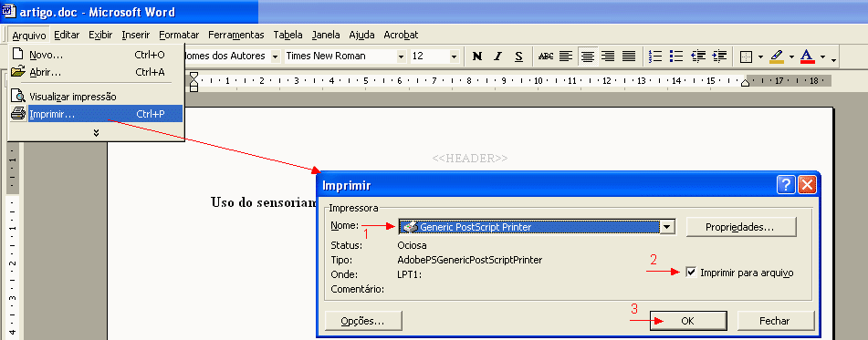Viewport: 868px width, 340px height.
Task: Confirm printing with the OK button
Action: click(687, 321)
